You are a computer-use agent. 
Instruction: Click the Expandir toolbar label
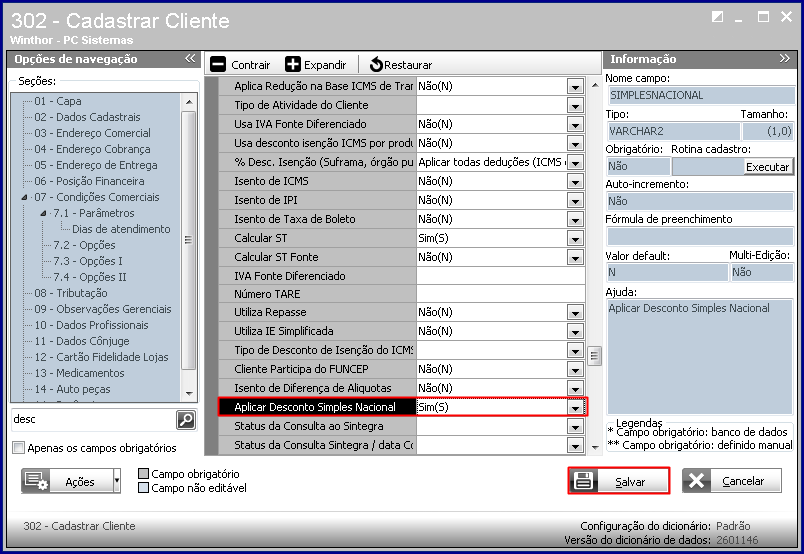click(x=325, y=65)
